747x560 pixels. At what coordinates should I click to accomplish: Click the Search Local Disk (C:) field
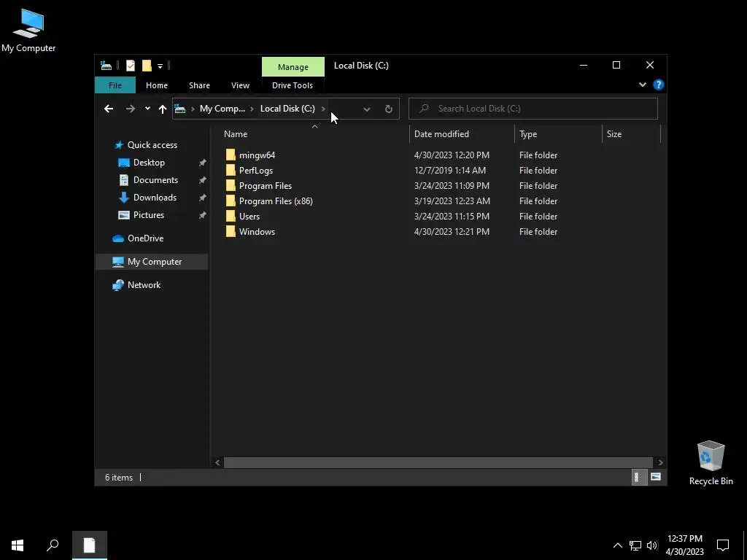[x=533, y=109]
